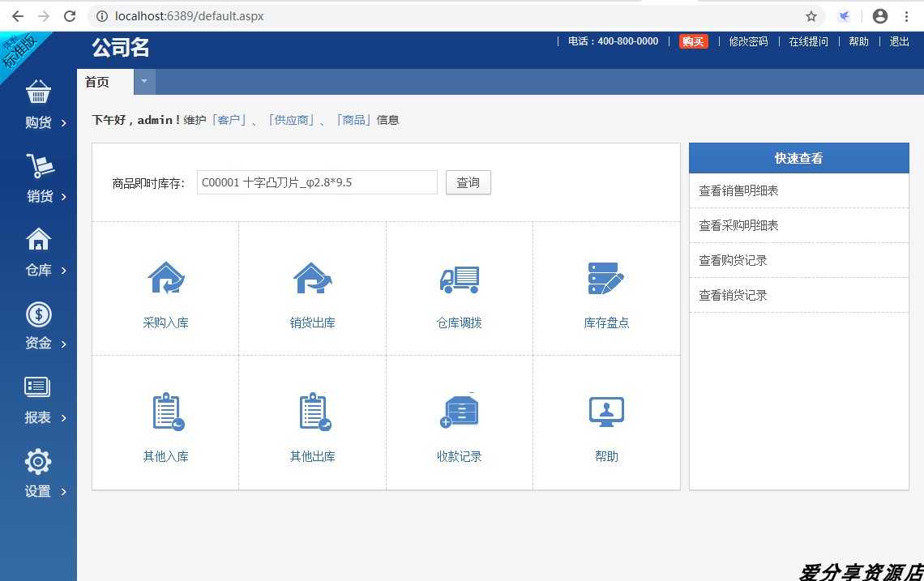
Task: Click the 销货出库 house arrow icon
Action: click(313, 278)
